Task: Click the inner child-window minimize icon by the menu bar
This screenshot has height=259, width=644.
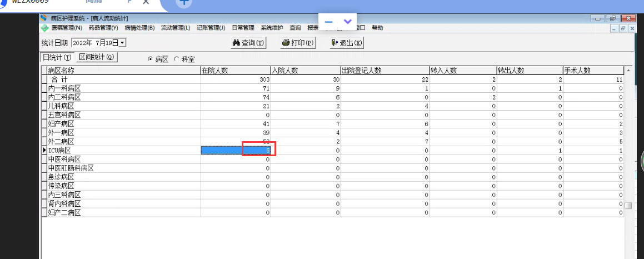Action: click(613, 28)
